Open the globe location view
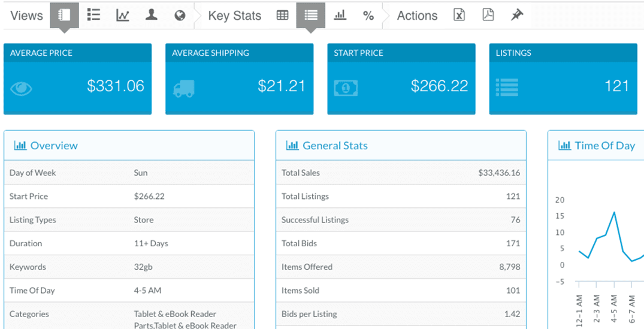The height and width of the screenshot is (329, 644). coord(180,16)
